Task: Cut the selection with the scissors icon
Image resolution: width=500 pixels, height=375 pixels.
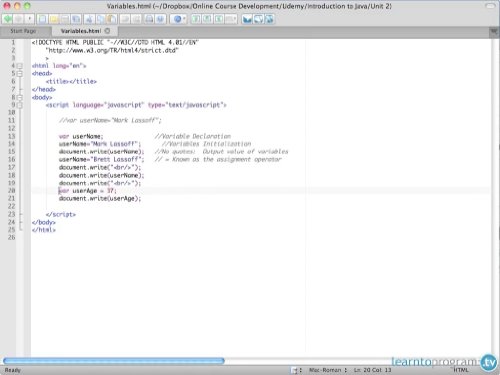Action: click(x=89, y=19)
